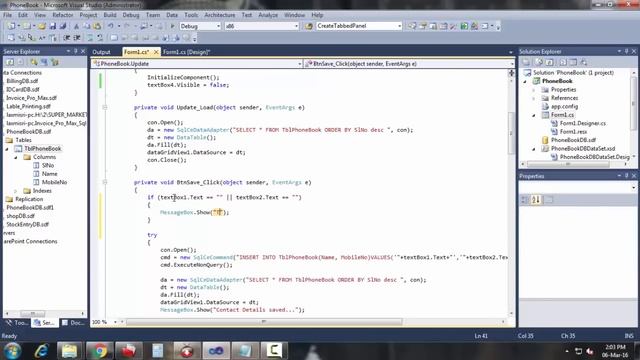Open the Build menu
The height and width of the screenshot is (360, 640).
(110, 15)
